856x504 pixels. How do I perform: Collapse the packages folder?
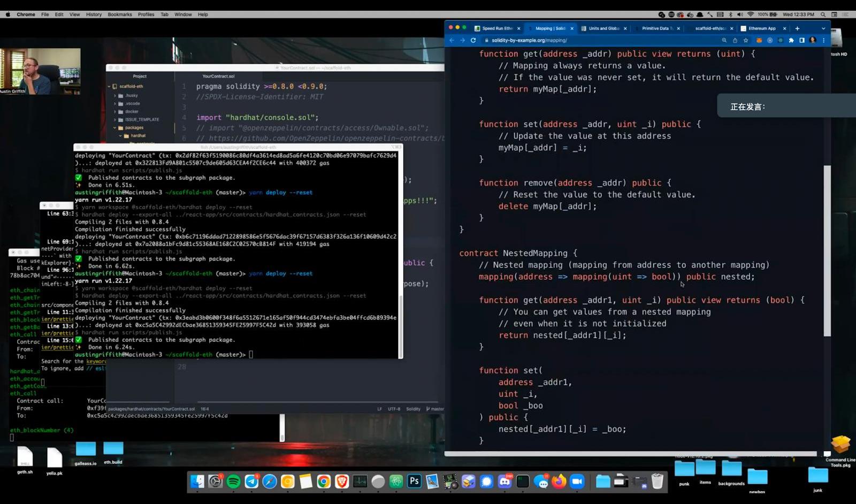click(x=115, y=128)
